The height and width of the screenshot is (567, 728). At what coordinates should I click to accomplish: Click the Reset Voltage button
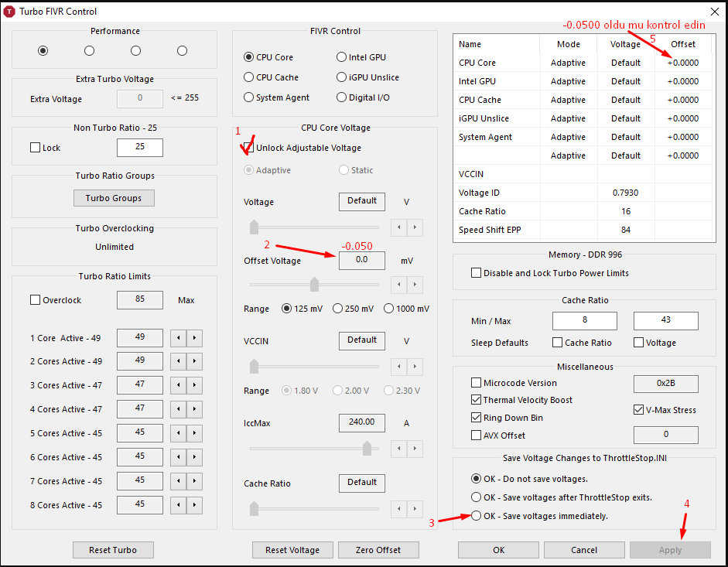pos(292,550)
